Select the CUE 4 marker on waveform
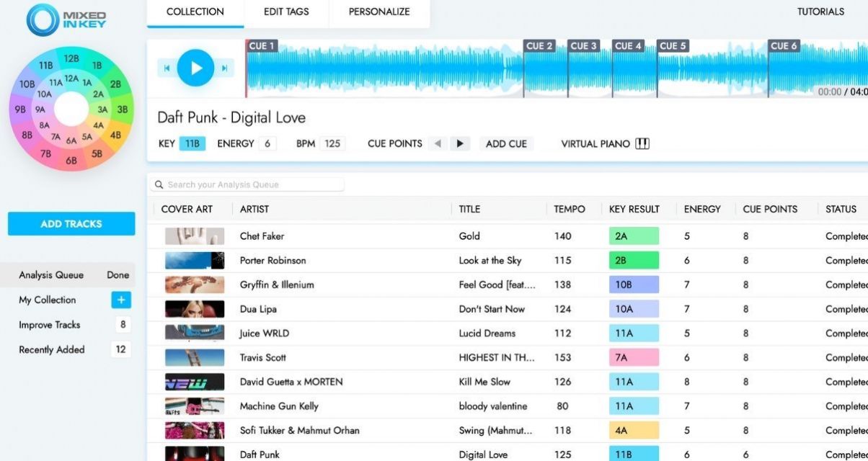The height and width of the screenshot is (461, 868). [x=628, y=46]
